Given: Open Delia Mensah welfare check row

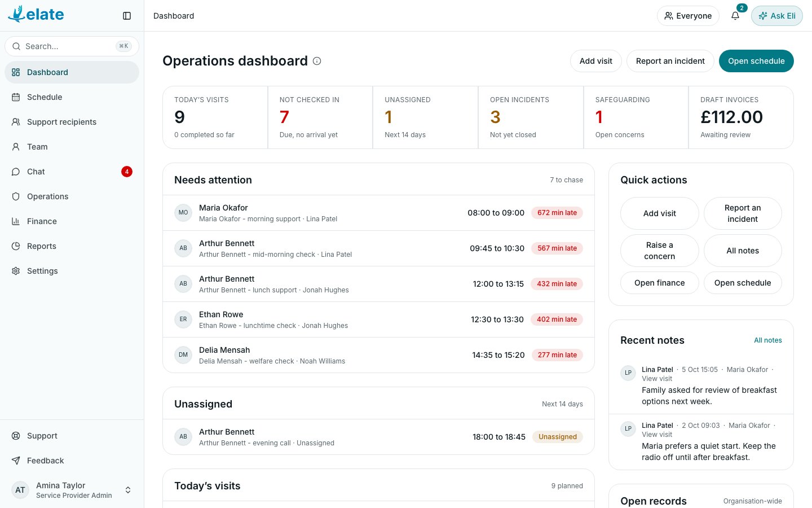Looking at the screenshot, I should 378,355.
